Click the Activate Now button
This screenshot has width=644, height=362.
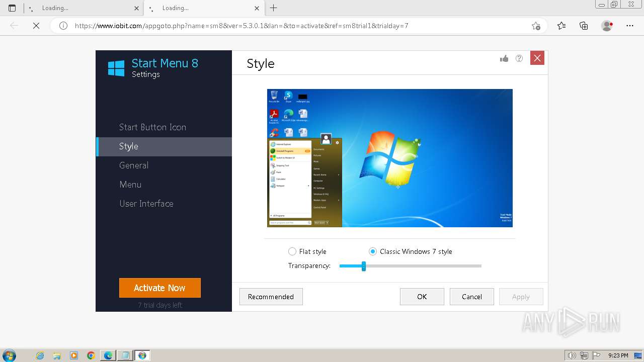coord(160,288)
